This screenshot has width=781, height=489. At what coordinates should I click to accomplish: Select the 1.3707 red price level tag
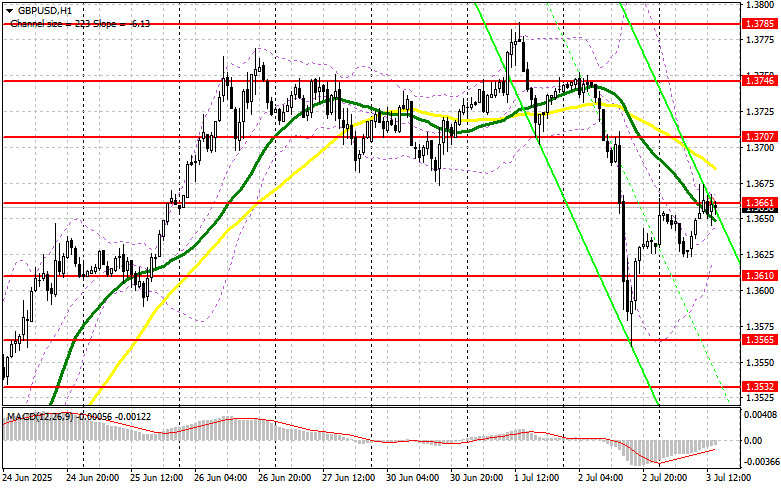pyautogui.click(x=760, y=136)
